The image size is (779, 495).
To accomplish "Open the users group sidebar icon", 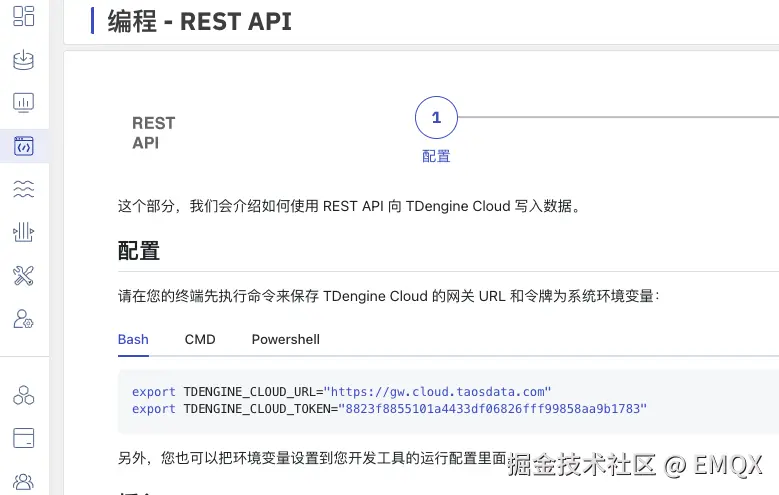I will [x=23, y=481].
